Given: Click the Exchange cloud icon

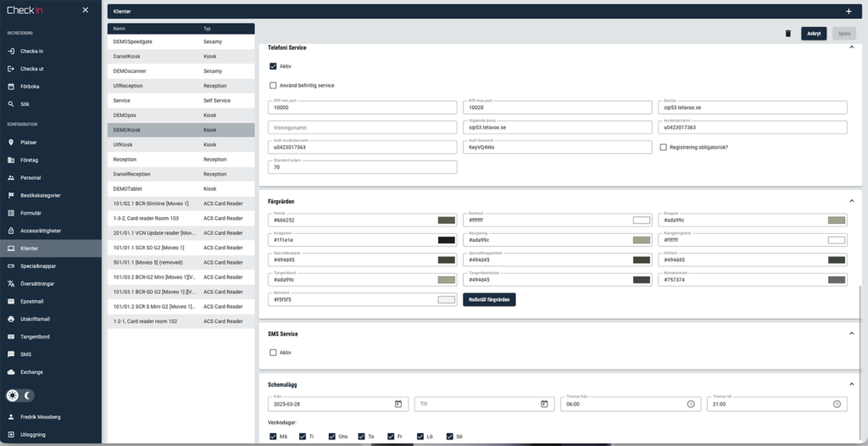Looking at the screenshot, I should point(11,371).
